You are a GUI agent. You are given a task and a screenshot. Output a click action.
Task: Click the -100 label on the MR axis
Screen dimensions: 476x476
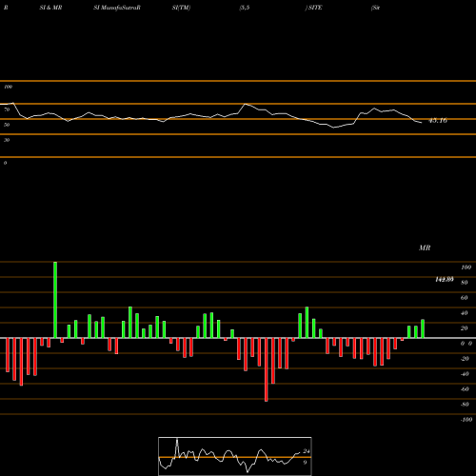click(466, 420)
